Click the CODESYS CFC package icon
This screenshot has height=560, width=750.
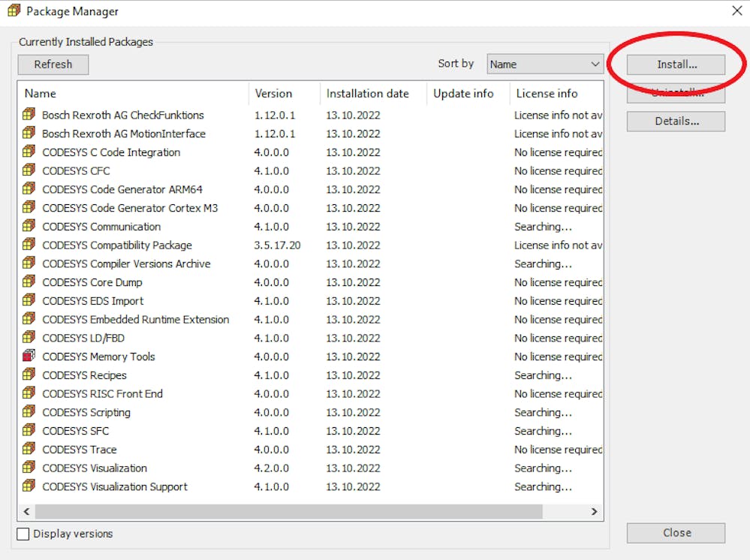(x=29, y=170)
